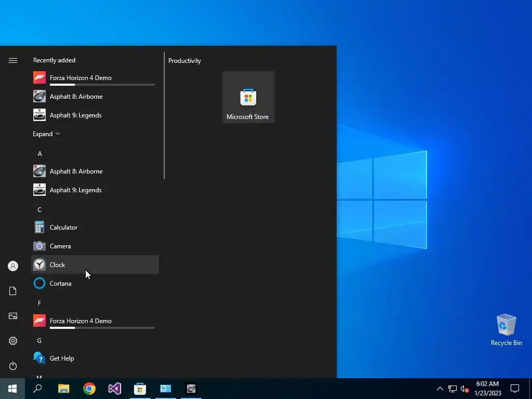The image size is (532, 399).
Task: Open Asphalt 9: Legends in the A section
Action: coord(95,190)
